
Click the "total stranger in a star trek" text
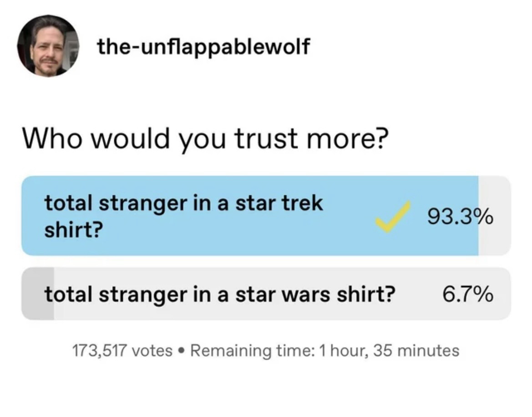click(x=184, y=203)
